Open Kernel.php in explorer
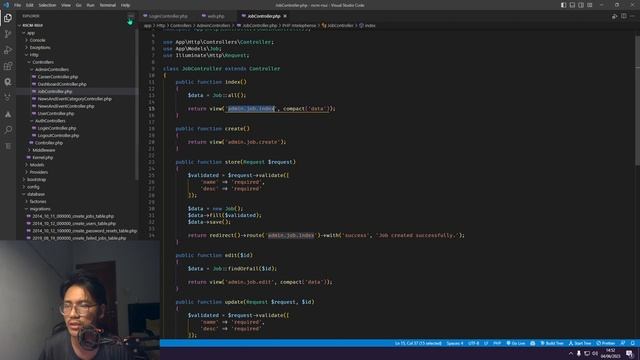The width and height of the screenshot is (640, 360). pyautogui.click(x=42, y=158)
